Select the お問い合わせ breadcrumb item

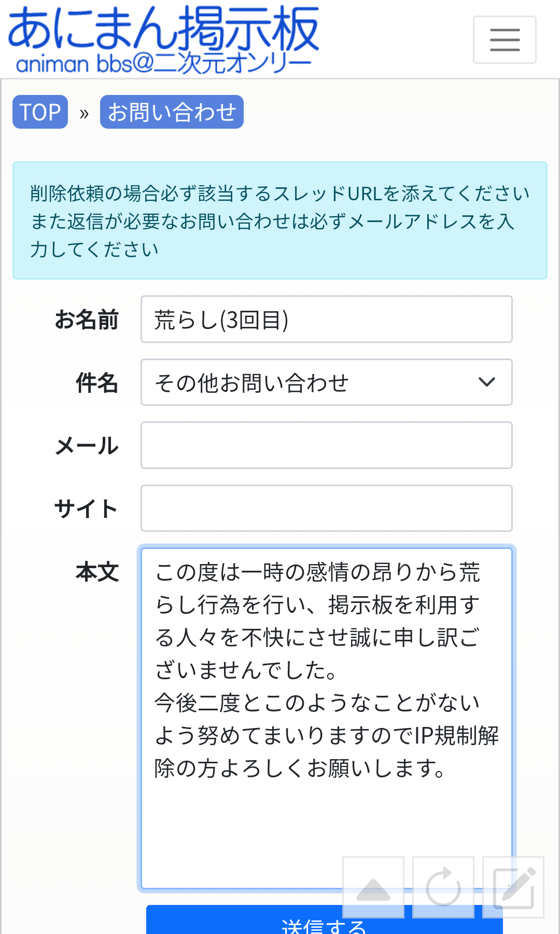click(x=172, y=112)
